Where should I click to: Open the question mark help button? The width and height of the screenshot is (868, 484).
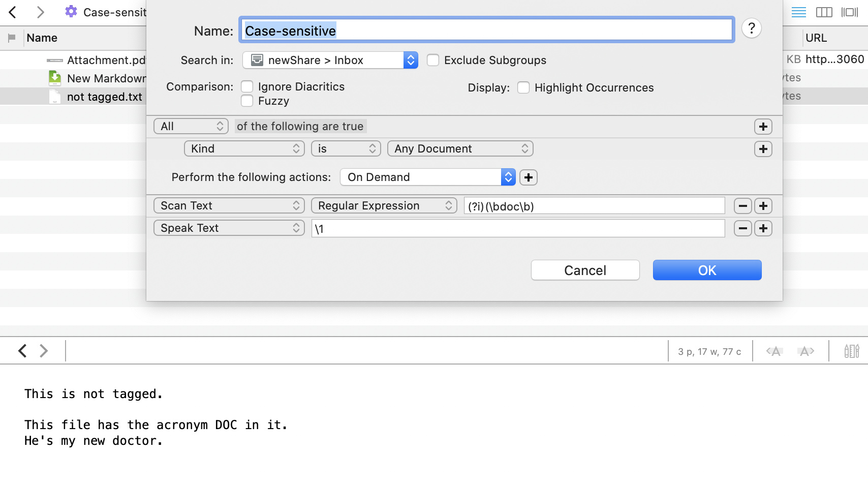pos(751,29)
